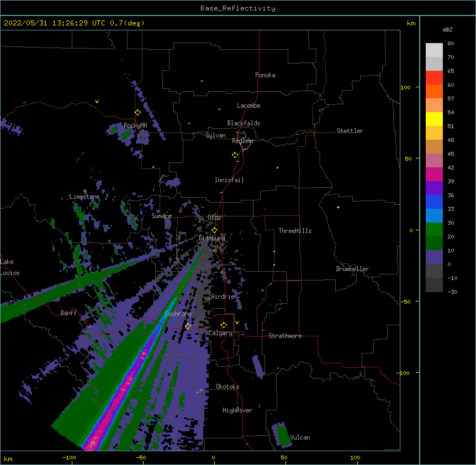The image size is (476, 465).
Task: Click the Limestone label
Action: click(x=84, y=197)
